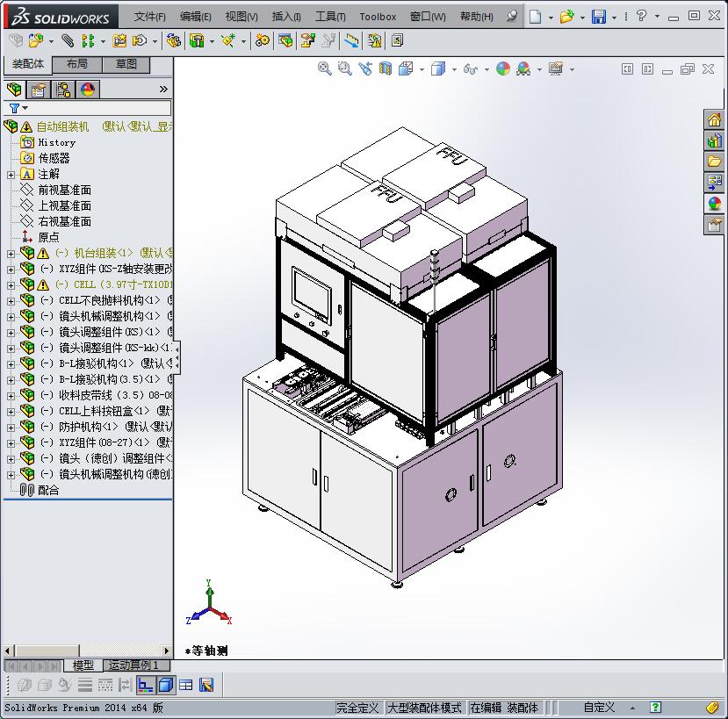Image resolution: width=728 pixels, height=719 pixels.
Task: Open the ConfigurationManager panel icon
Action: [x=63, y=90]
